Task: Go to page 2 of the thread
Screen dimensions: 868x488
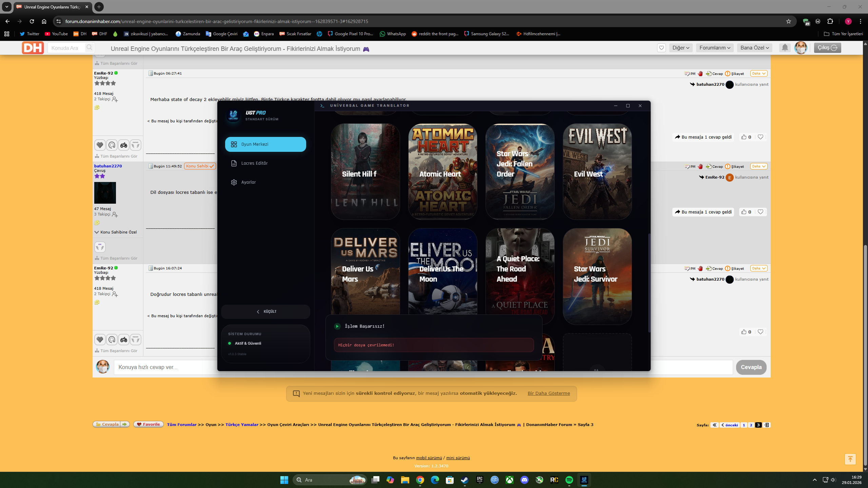Action: tap(751, 425)
